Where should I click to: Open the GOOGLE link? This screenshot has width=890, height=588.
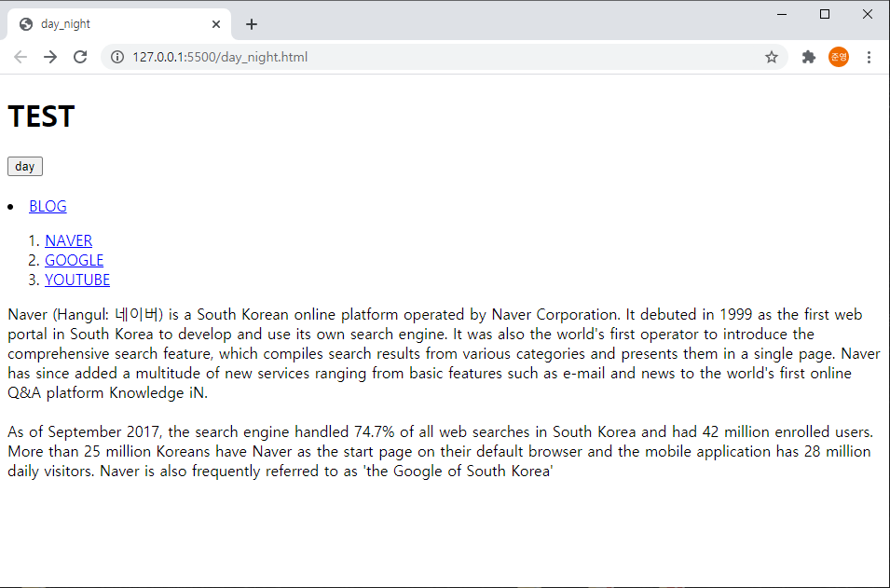pyautogui.click(x=74, y=260)
